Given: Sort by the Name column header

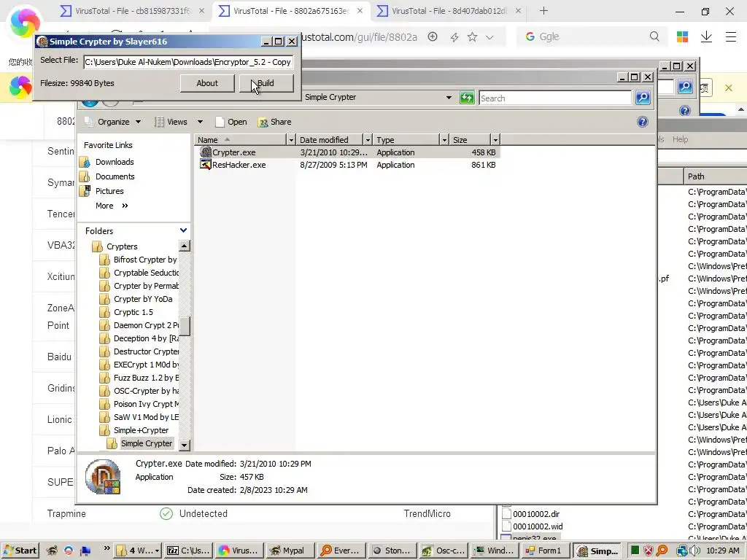Looking at the screenshot, I should 240,139.
